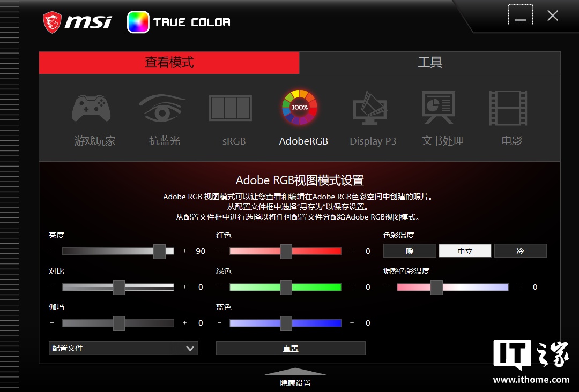Switch to 抗蓝光 eye mode icon
Image resolution: width=579 pixels, height=392 pixels.
click(163, 108)
